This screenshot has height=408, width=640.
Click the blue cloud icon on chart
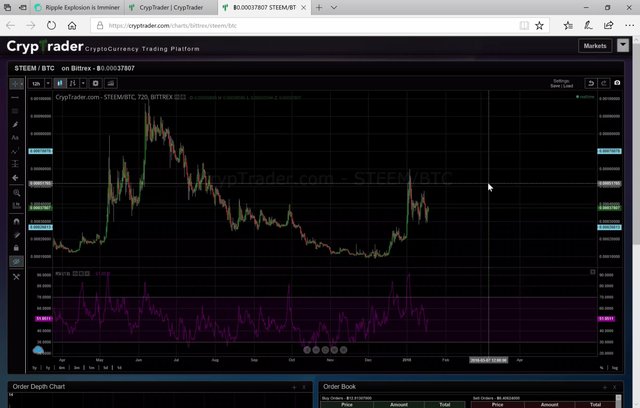click(38, 350)
